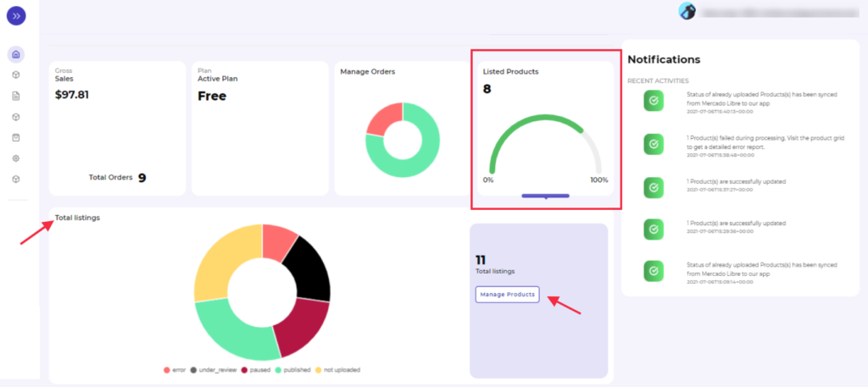The image size is (868, 387).
Task: Open the settings gear icon in sidebar
Action: 16,158
